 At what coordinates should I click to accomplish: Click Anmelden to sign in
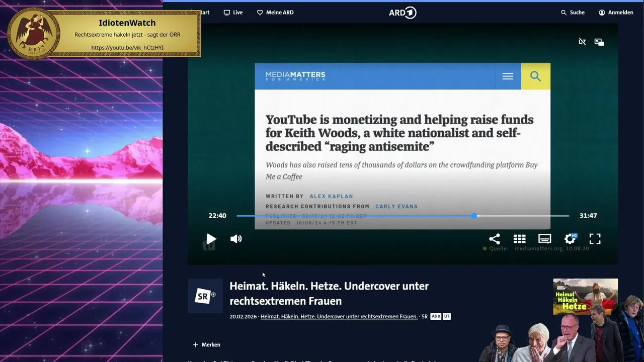click(616, 12)
